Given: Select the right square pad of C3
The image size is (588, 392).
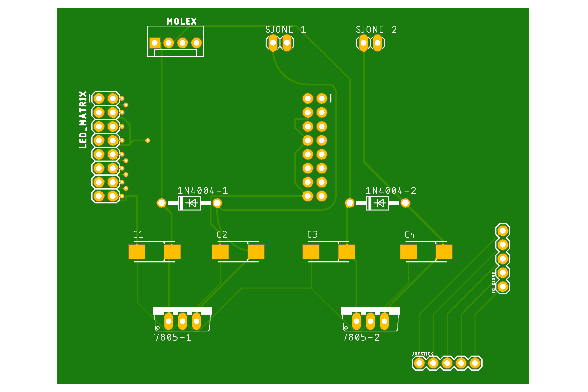Looking at the screenshot, I should (x=347, y=252).
